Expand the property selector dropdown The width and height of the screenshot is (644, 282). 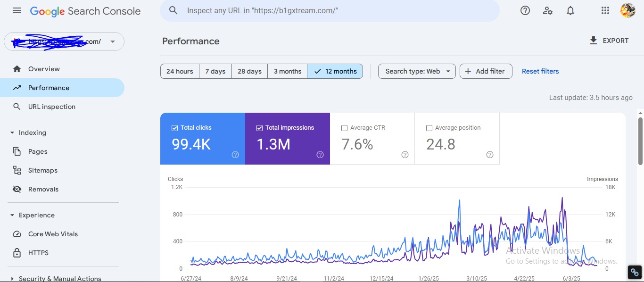113,41
